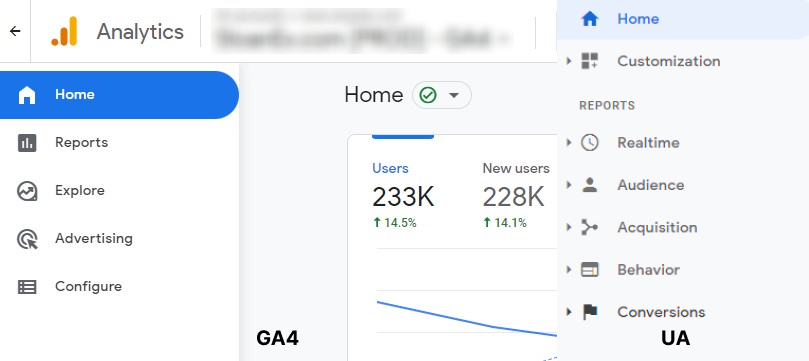Expand the Behavior section arrow

[569, 269]
